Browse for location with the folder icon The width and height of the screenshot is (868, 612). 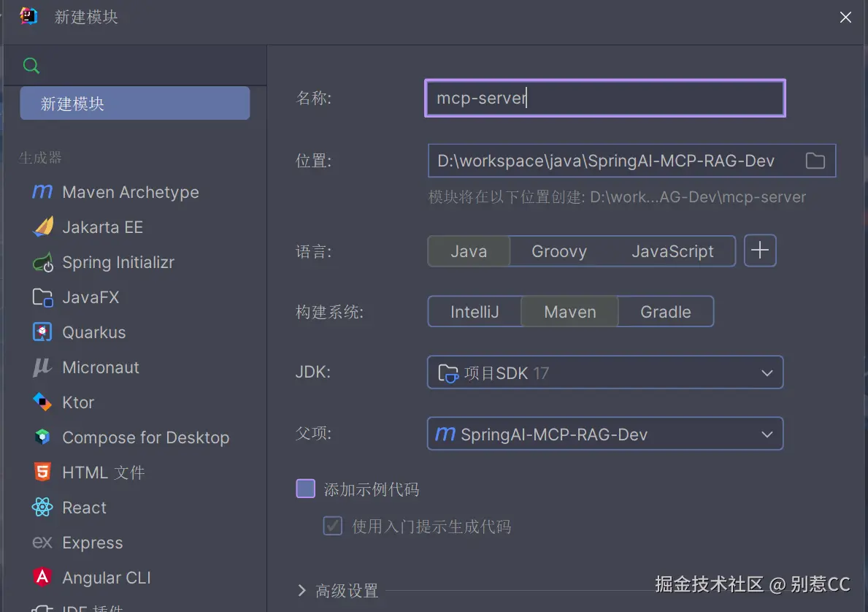point(815,161)
